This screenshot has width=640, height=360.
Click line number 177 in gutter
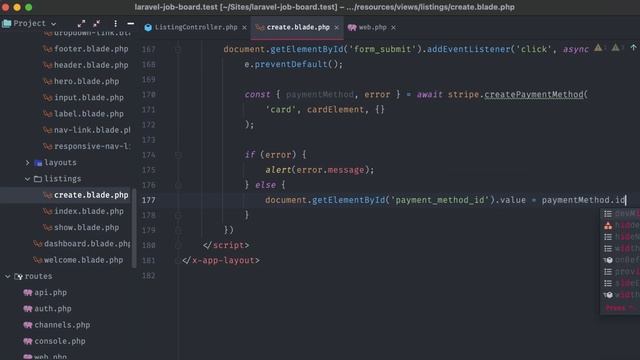[x=149, y=200]
